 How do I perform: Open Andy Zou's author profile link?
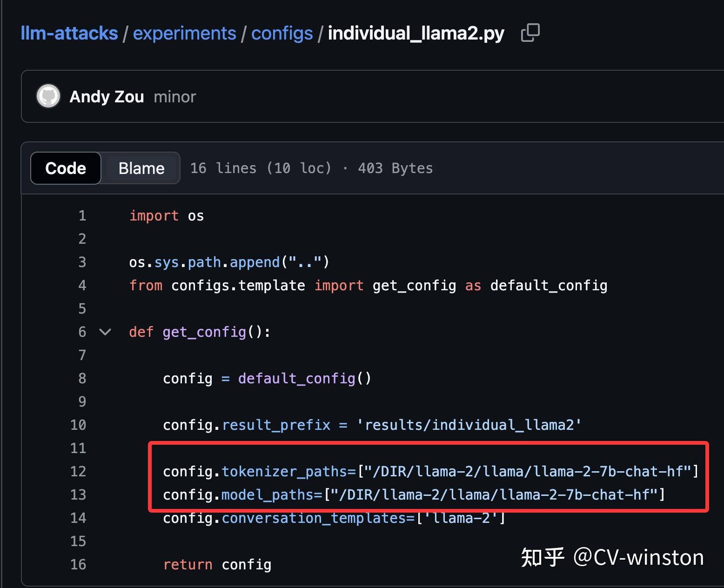pos(107,97)
